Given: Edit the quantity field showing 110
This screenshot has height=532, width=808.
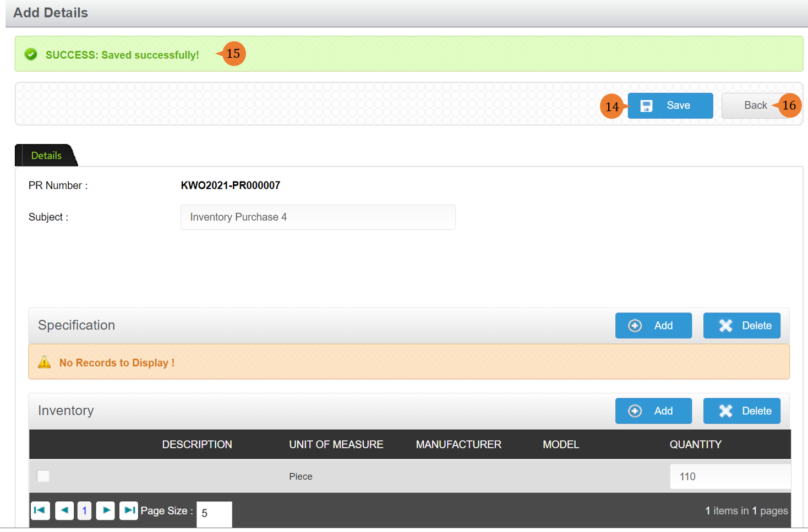Looking at the screenshot, I should (x=730, y=476).
